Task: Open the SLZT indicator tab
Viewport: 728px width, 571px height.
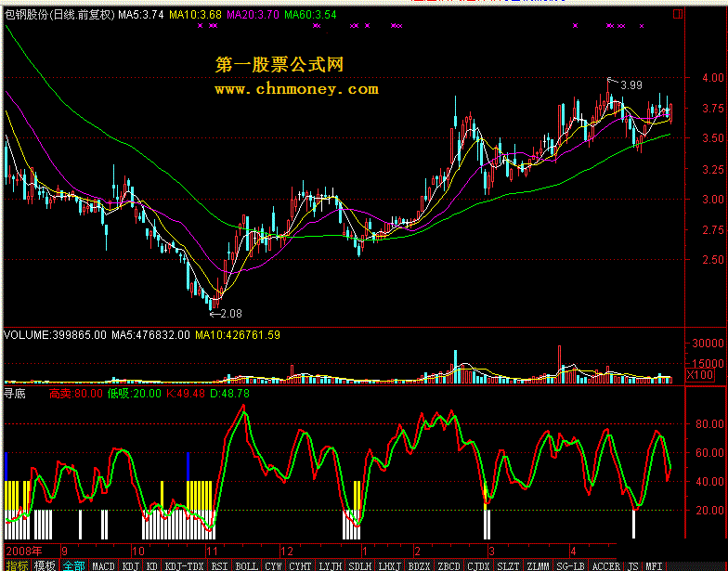Action: click(x=508, y=565)
